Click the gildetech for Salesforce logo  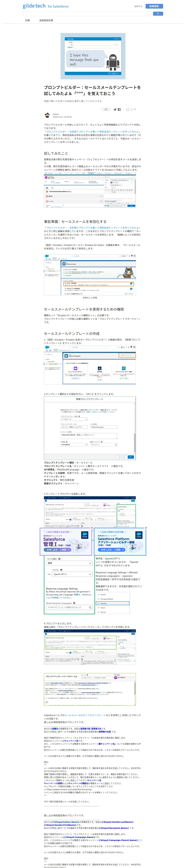(46, 6)
